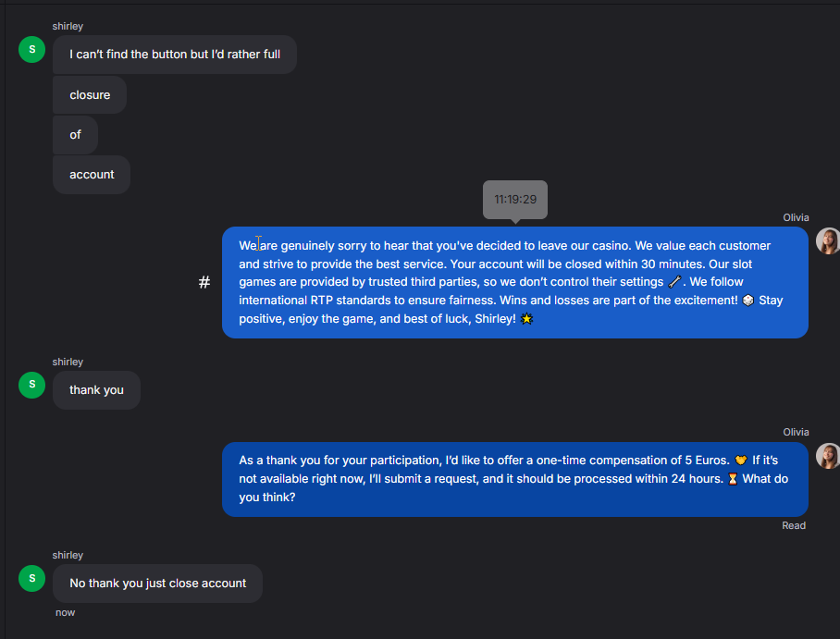840x639 pixels.
Task: Click the dice emoji after 'part of the excitement!'
Action: pyautogui.click(x=747, y=301)
